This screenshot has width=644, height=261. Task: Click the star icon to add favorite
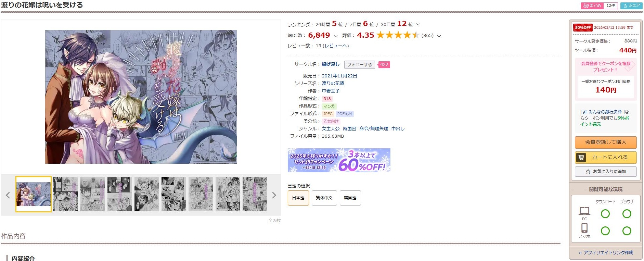click(588, 172)
